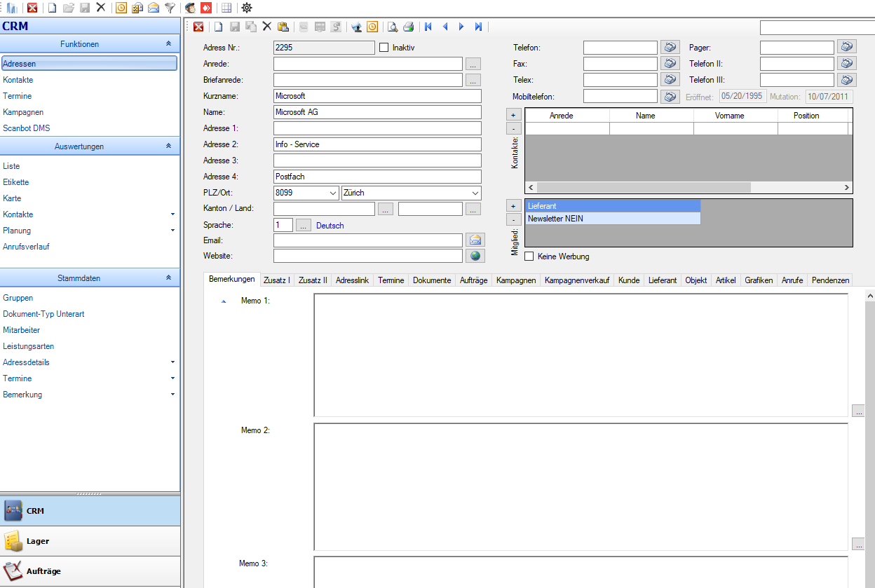Jump to the last record arrow
Screen dimensions: 875x588
tap(478, 27)
